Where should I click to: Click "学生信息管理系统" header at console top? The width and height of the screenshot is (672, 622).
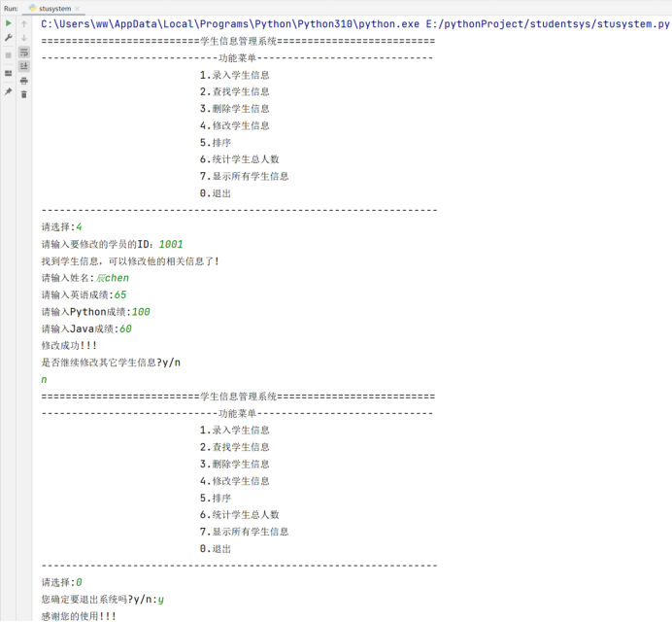(239, 41)
